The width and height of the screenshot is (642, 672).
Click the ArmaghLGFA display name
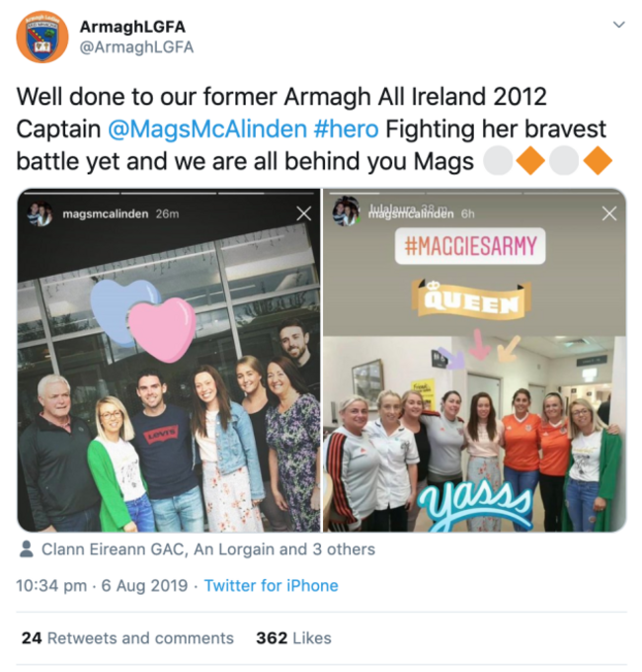click(132, 27)
